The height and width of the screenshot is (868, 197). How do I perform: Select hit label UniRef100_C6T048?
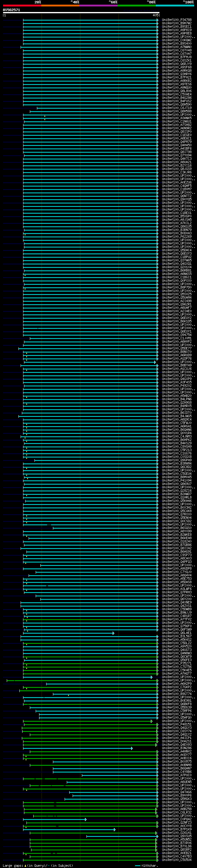(177, 50)
